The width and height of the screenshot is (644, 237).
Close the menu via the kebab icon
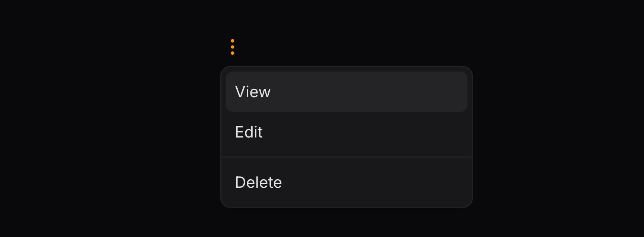(233, 47)
